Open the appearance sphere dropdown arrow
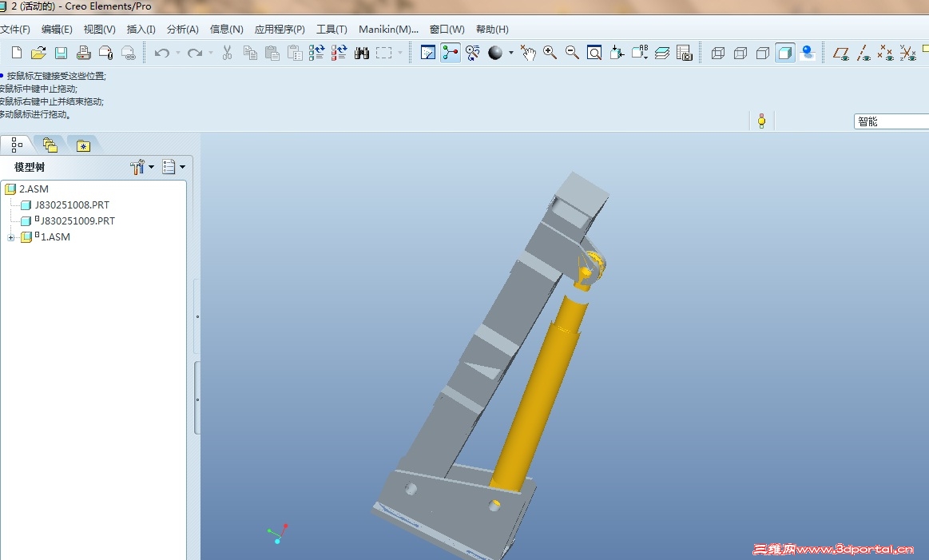Image resolution: width=929 pixels, height=560 pixels. pyautogui.click(x=510, y=53)
